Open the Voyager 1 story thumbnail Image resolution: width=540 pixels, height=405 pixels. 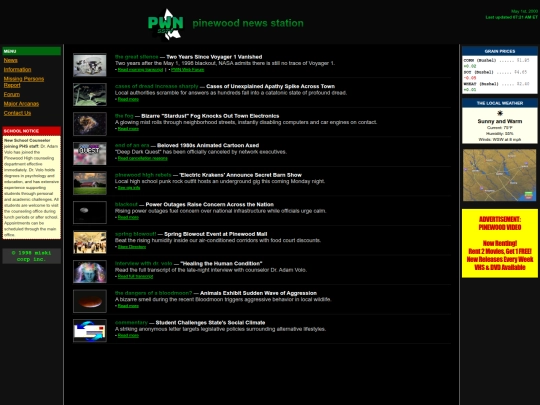point(90,65)
